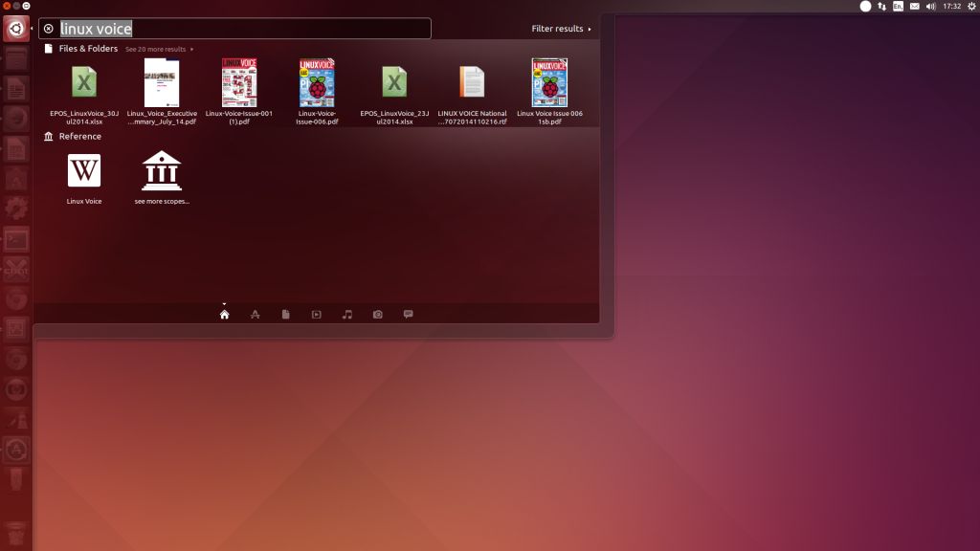980x551 pixels.
Task: Switch to the Music lens
Action: (x=346, y=314)
